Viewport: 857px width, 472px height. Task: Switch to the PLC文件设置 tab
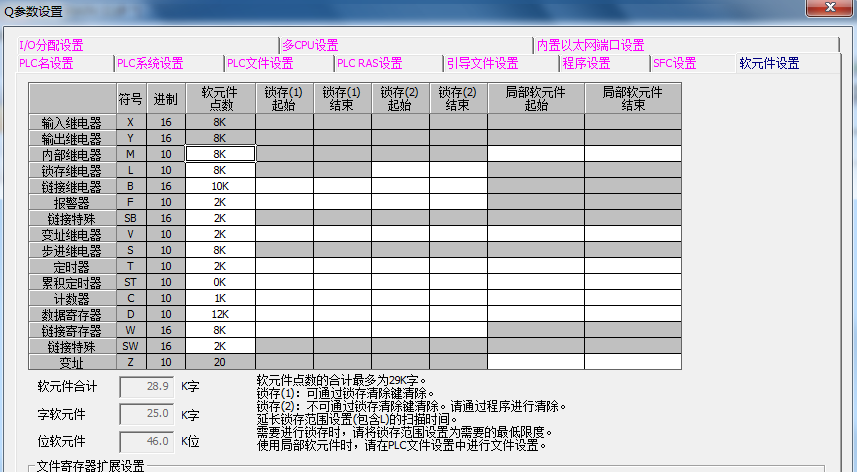click(260, 63)
